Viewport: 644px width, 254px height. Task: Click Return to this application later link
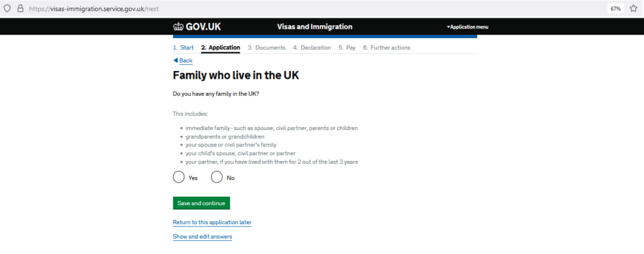pos(212,222)
